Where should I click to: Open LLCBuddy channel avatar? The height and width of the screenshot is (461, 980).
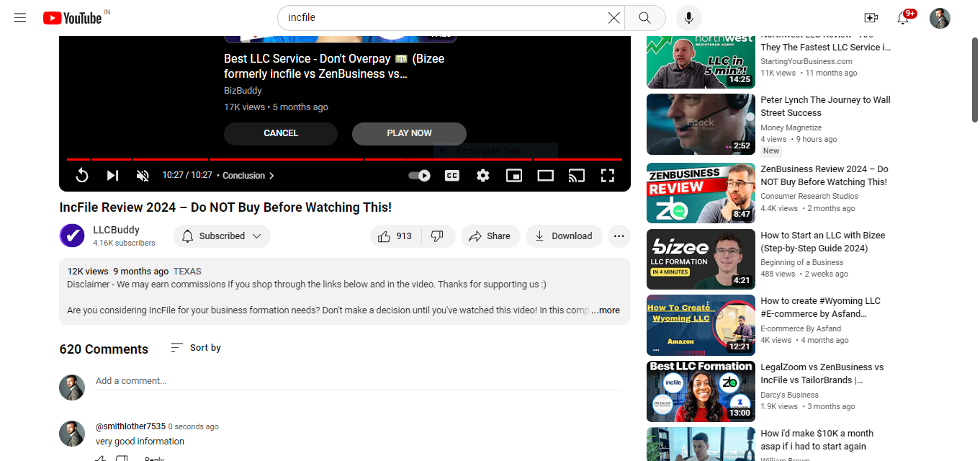pyautogui.click(x=71, y=236)
